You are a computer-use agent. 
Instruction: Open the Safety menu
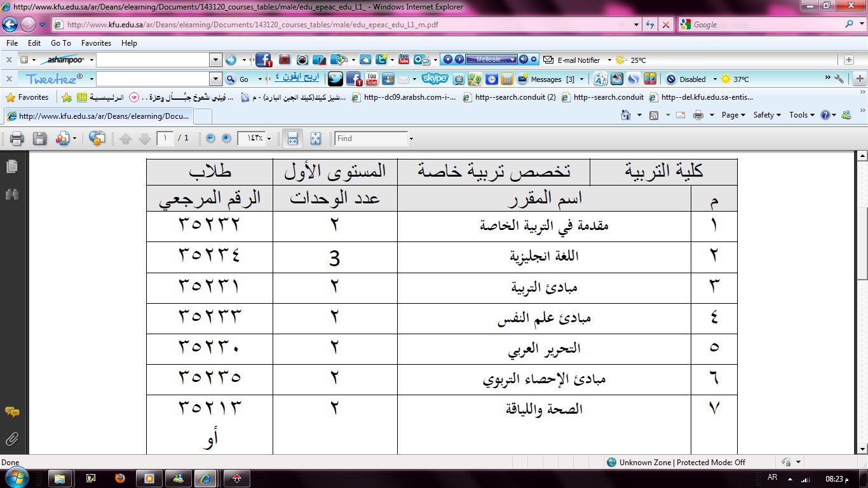pos(767,115)
